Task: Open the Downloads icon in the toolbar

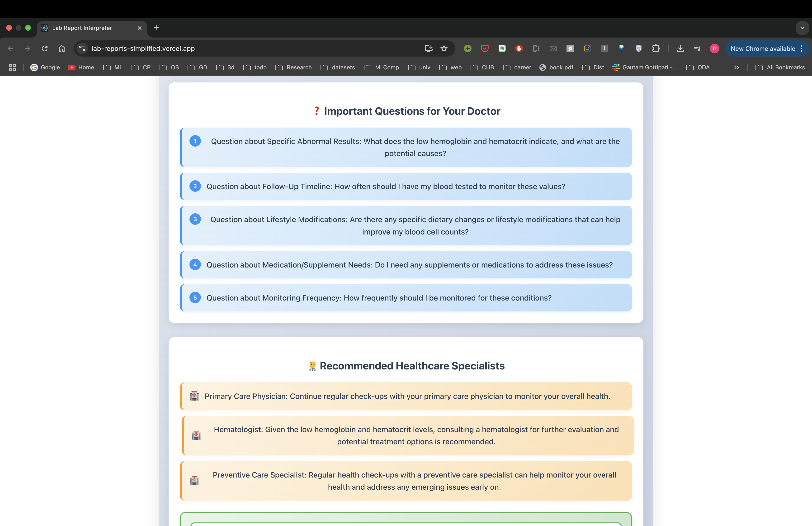Action: [x=680, y=48]
